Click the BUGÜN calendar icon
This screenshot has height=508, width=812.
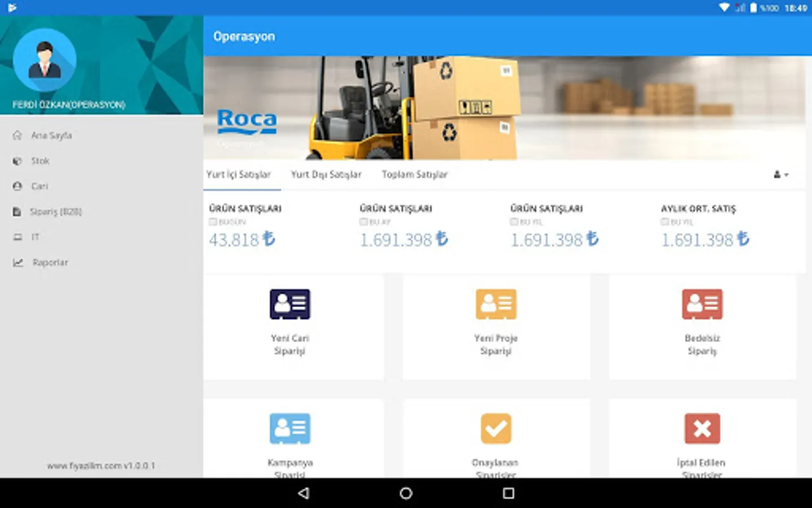(213, 222)
